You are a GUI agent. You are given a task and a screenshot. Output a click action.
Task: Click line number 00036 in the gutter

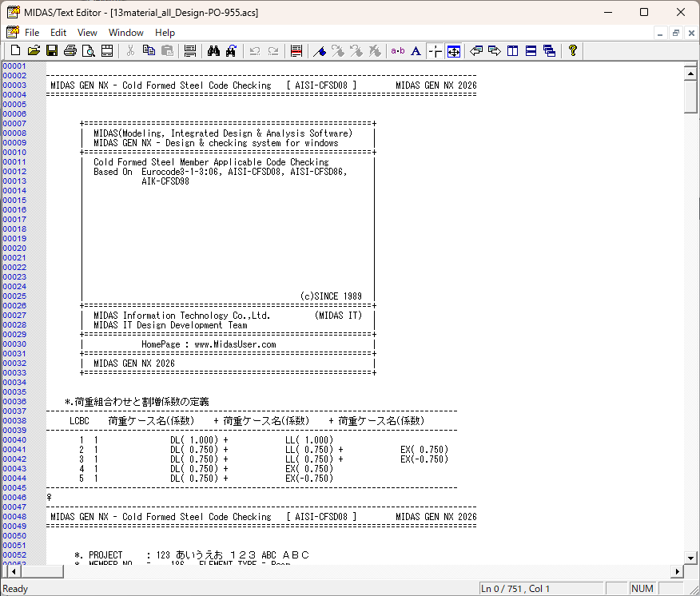click(x=14, y=401)
